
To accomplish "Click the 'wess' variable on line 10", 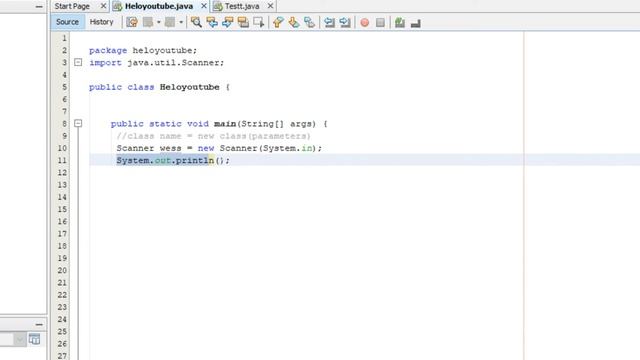I will click(170, 148).
